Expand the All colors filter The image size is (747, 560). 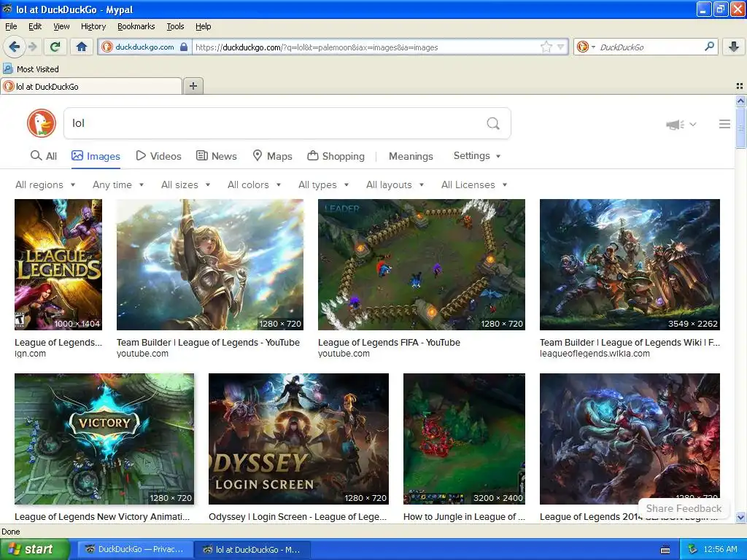coord(254,184)
